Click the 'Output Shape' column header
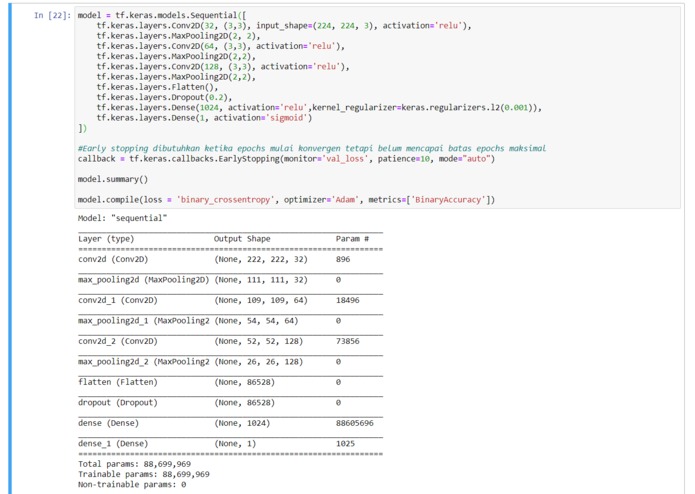This screenshot has height=494, width=695. [242, 239]
